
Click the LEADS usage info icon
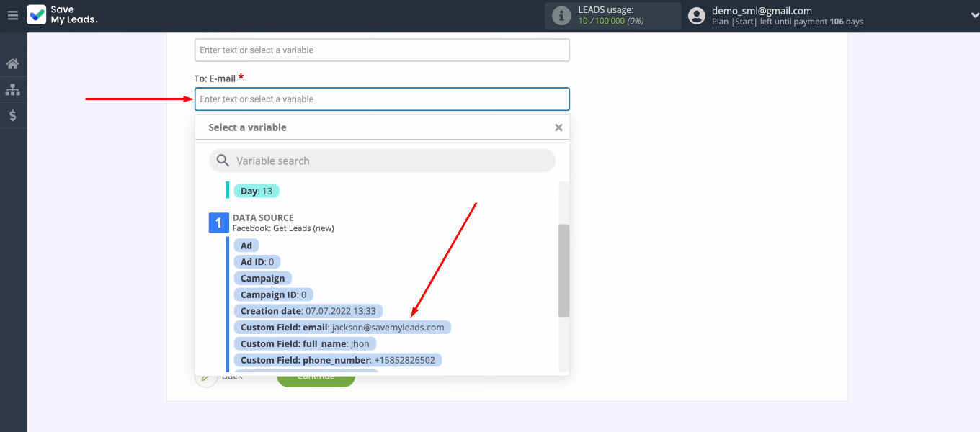tap(561, 15)
